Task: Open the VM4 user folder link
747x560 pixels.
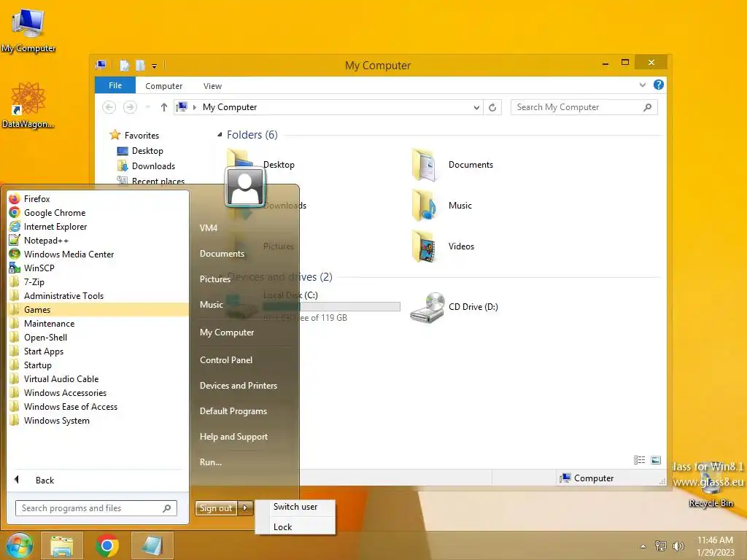Action: 208,228
